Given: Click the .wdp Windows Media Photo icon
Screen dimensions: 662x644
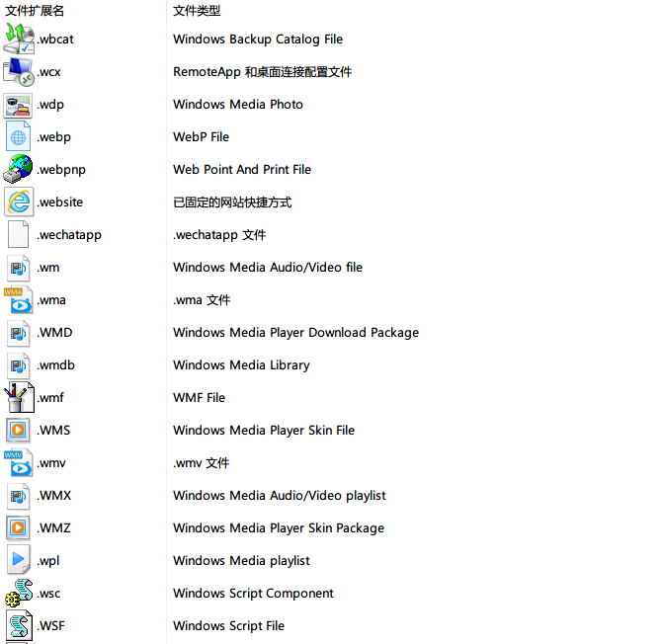Looking at the screenshot, I should [x=18, y=105].
